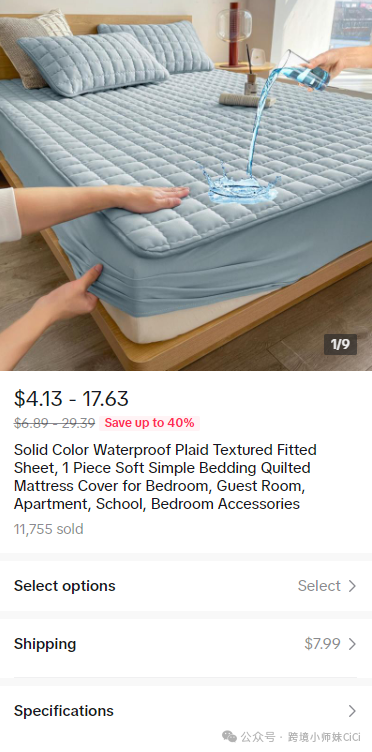This screenshot has width=372, height=752.
Task: Open the blue mattress cover product photo
Action: point(186,185)
